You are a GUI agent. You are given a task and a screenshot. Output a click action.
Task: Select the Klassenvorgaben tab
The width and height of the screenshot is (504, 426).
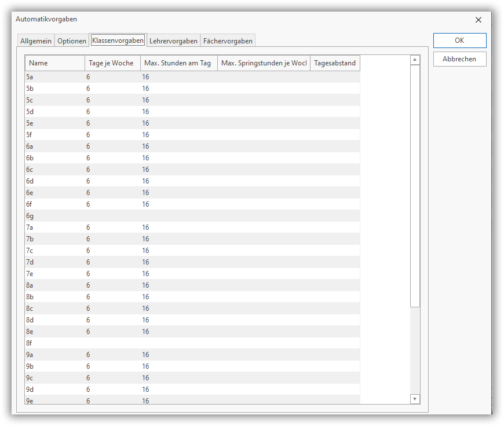tap(118, 41)
